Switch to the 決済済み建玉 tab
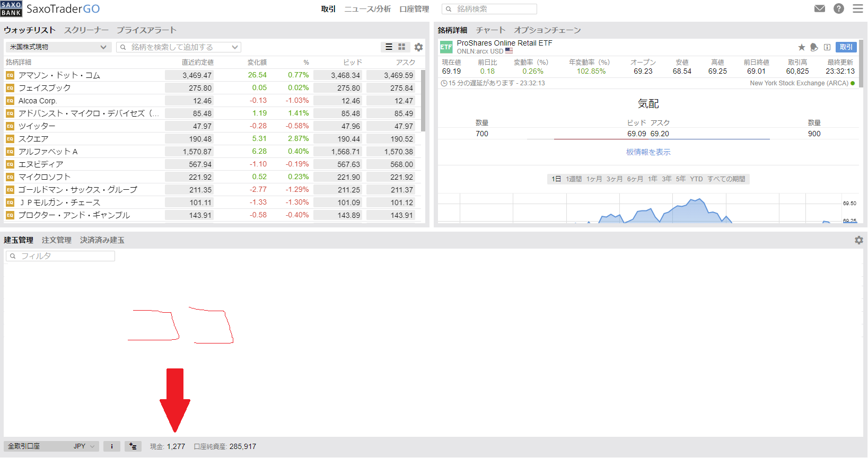The width and height of the screenshot is (868, 458). [x=102, y=240]
